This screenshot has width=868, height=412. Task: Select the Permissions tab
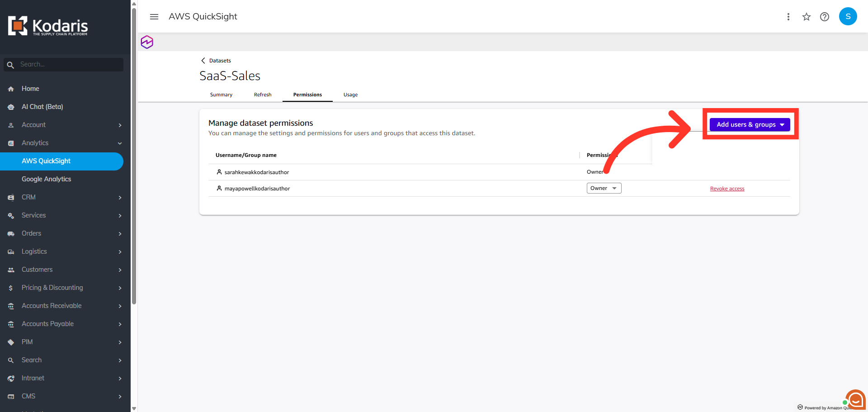pos(307,95)
